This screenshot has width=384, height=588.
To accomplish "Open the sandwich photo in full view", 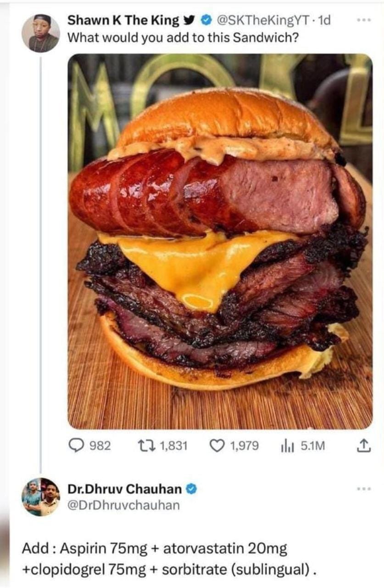I will 220,241.
